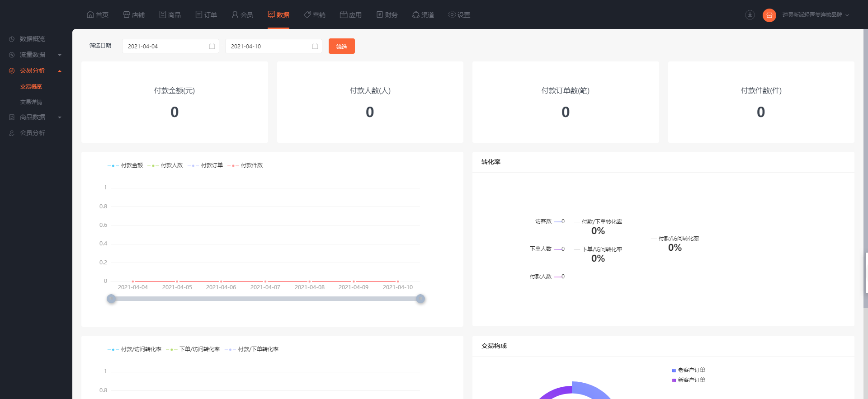Expand the 商品数据 submenu arrow
Viewport: 868px width, 399px height.
point(60,117)
